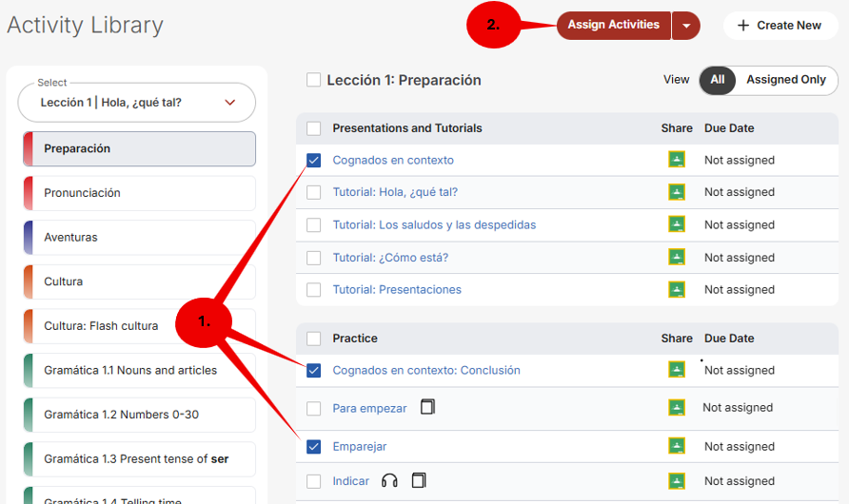Open Cognados en contexto: Conclusión link
The width and height of the screenshot is (849, 504).
pyautogui.click(x=426, y=371)
